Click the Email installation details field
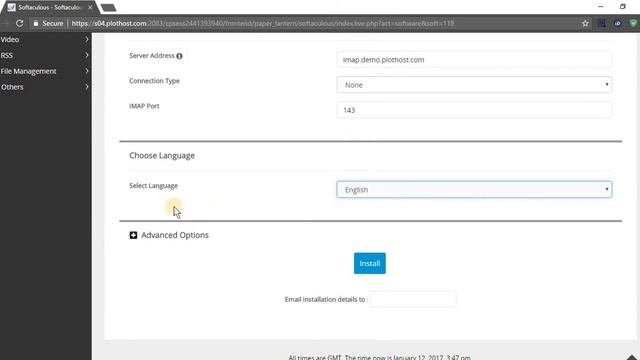640x360 pixels. [413, 299]
